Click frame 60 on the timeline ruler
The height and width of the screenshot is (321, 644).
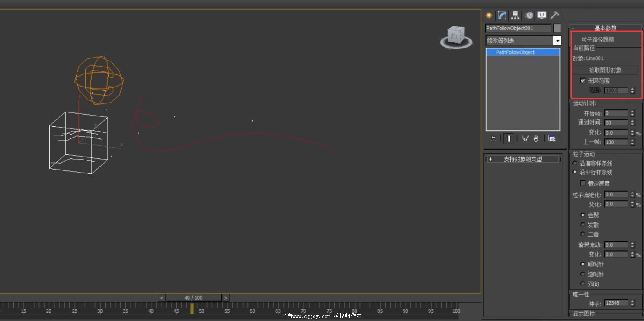253,311
